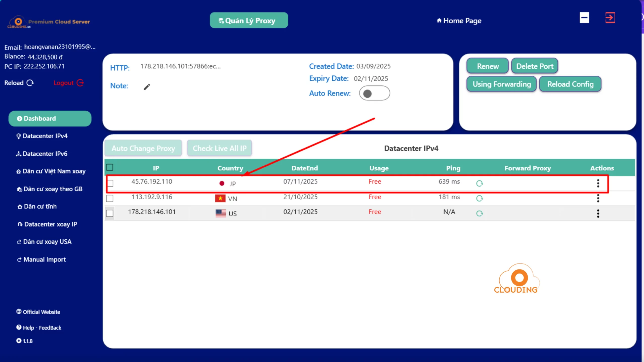Click the Reload Config button
Viewport: 644px width, 362px height.
pyautogui.click(x=570, y=84)
